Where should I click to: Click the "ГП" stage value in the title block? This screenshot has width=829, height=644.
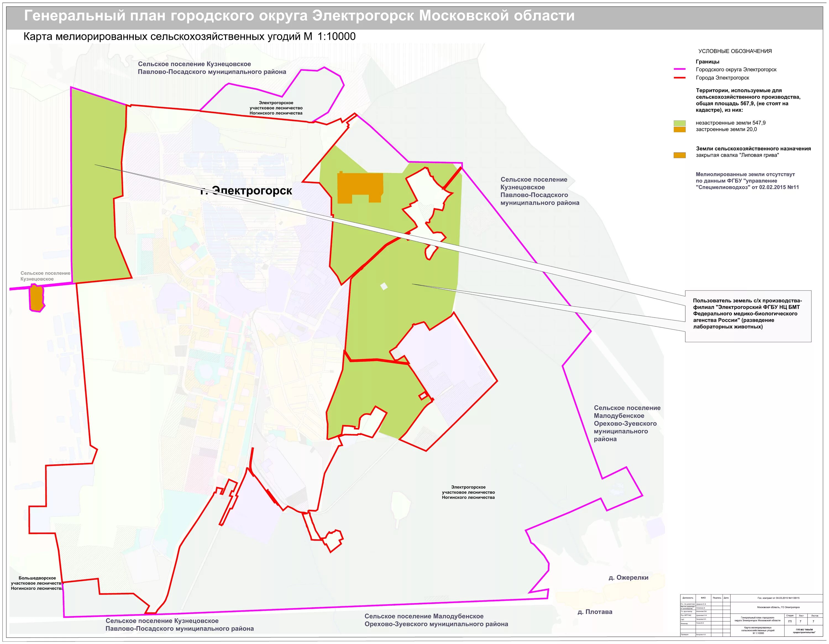790,622
